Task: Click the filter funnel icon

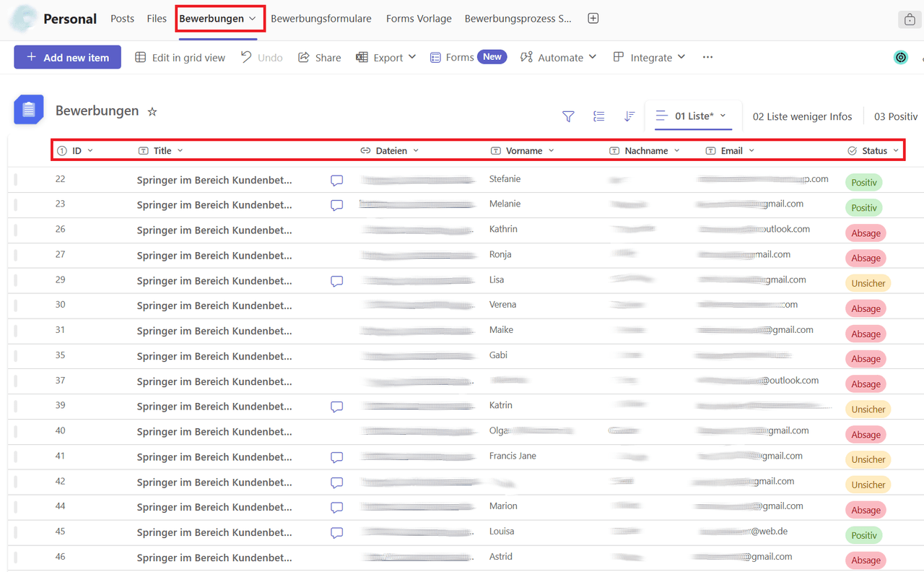Action: pos(568,116)
